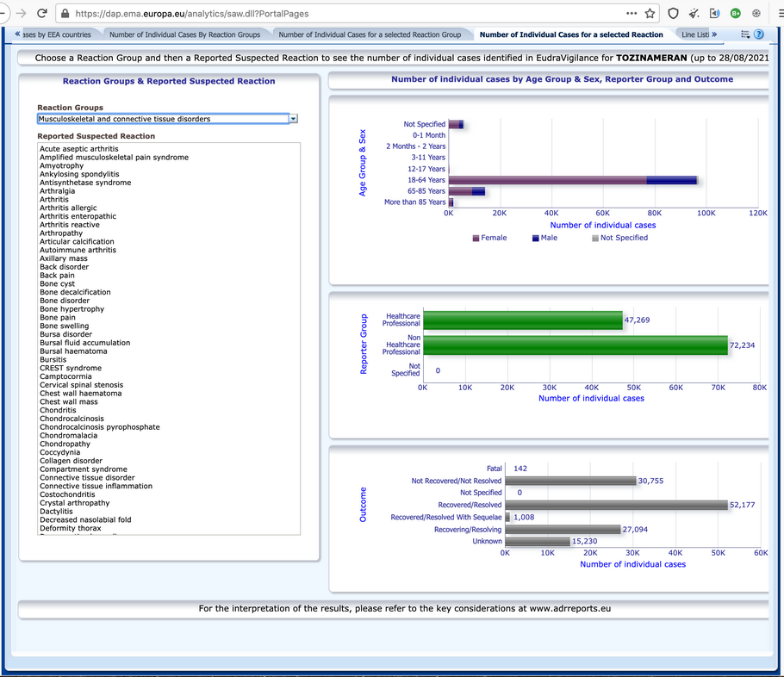
Task: Select Dactylitis reaction
Action: tap(56, 512)
